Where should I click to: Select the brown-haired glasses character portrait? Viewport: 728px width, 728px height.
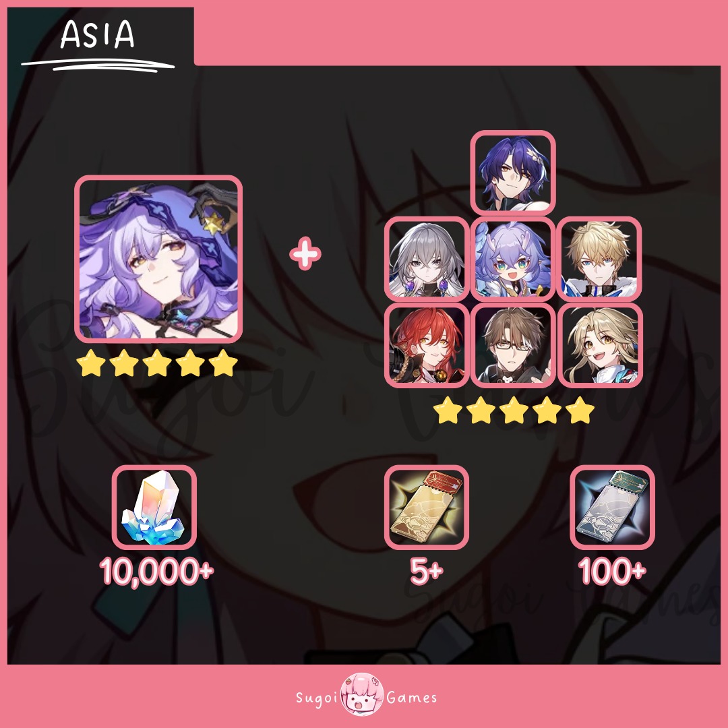point(513,345)
